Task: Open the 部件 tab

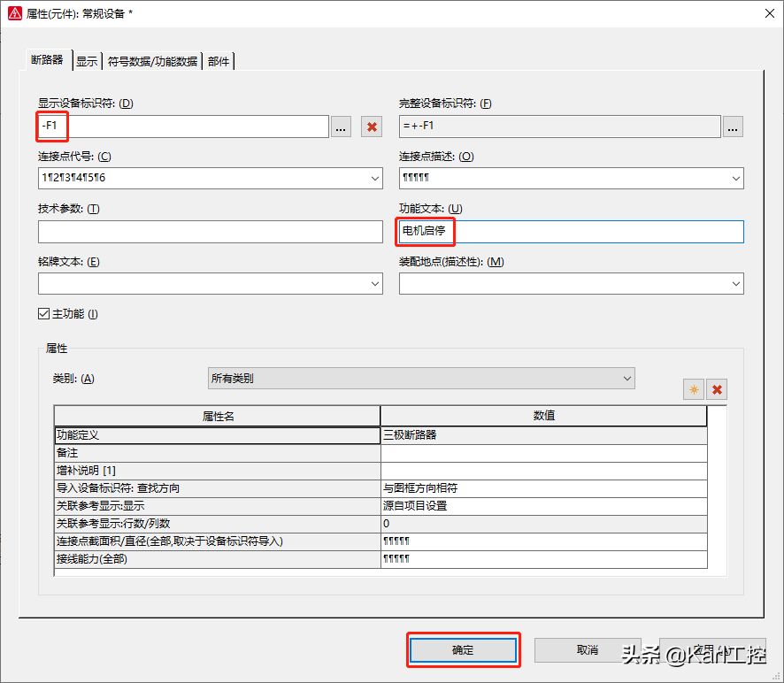Action: (x=219, y=61)
